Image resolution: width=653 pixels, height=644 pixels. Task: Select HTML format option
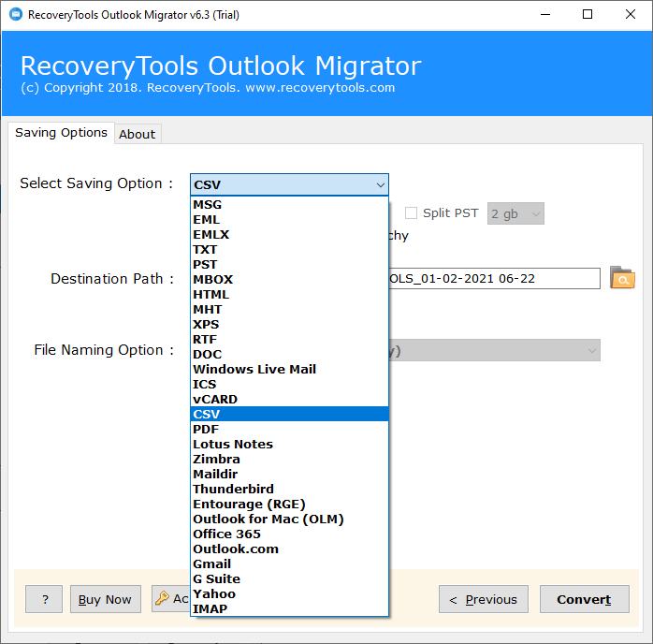[289, 295]
